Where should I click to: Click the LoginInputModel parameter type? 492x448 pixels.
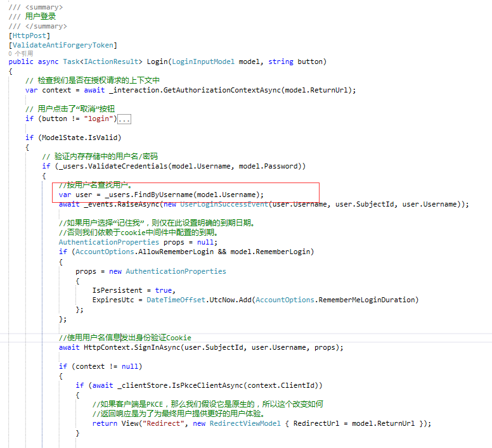point(203,61)
